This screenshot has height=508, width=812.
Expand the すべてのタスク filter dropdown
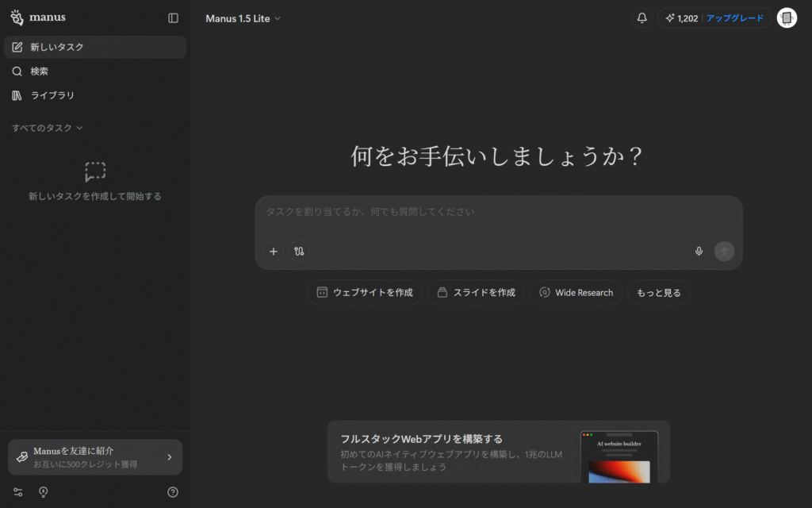click(x=48, y=128)
